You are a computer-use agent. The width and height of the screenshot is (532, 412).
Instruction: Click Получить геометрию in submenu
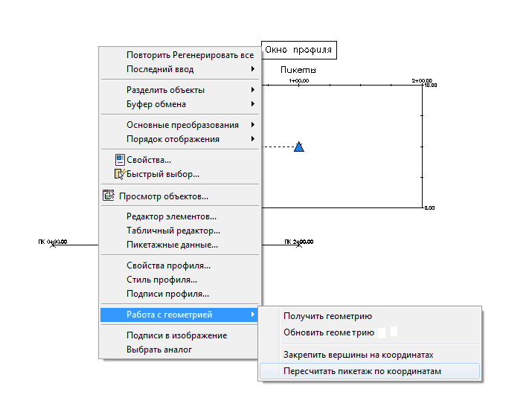(327, 317)
